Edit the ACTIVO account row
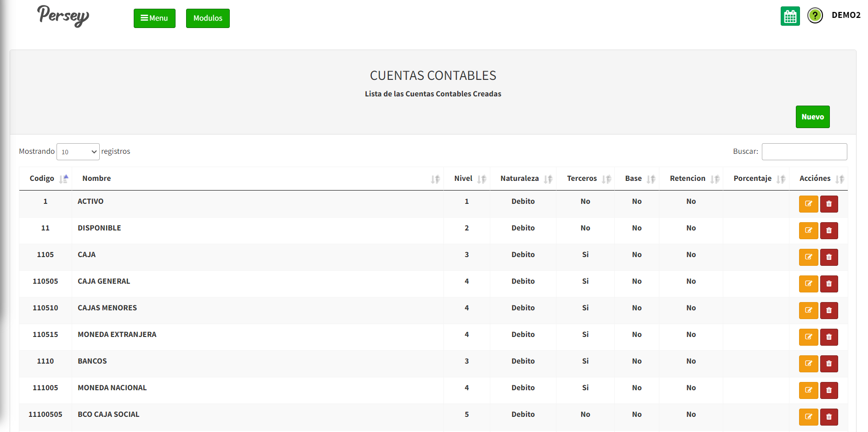Screen dimensions: 868x432 tap(808, 204)
